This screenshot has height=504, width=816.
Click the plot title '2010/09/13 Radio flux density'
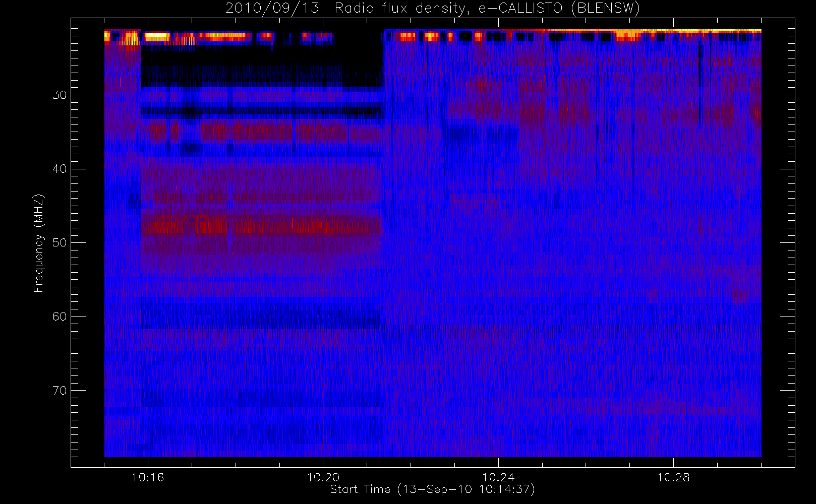point(433,9)
